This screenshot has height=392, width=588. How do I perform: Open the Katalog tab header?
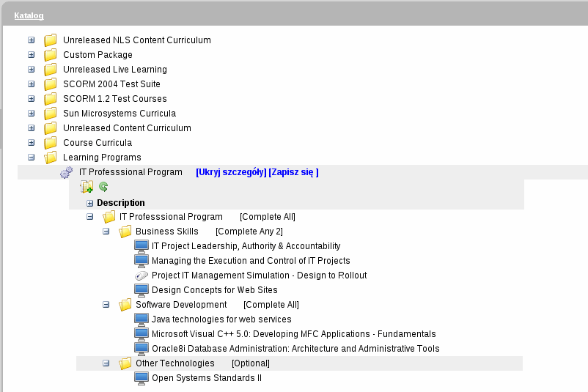[29, 15]
